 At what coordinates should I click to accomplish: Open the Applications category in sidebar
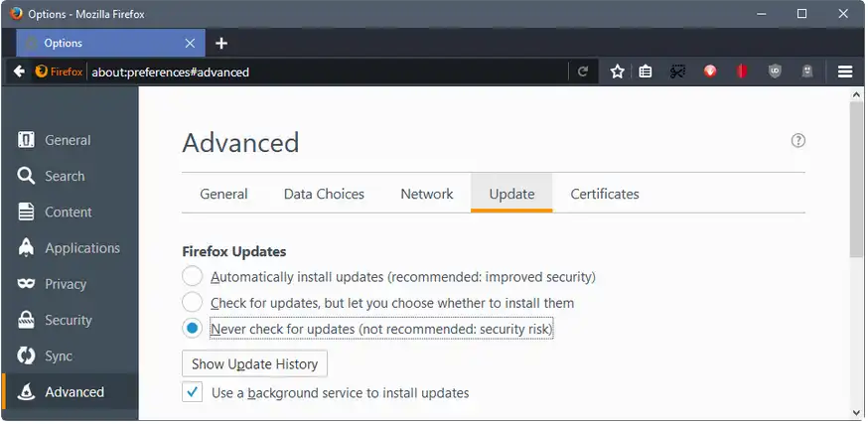70,248
